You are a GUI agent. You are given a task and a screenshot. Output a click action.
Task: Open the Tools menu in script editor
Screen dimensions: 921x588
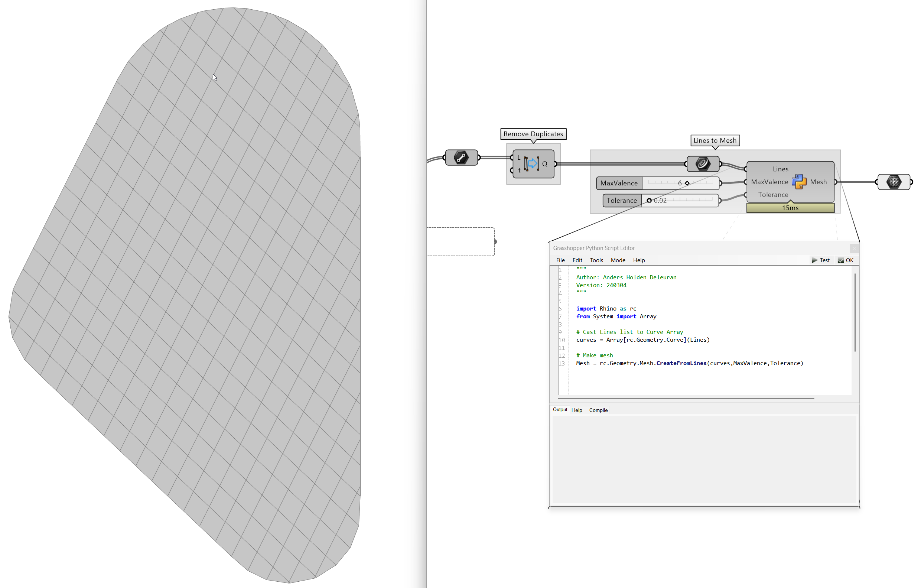point(596,260)
